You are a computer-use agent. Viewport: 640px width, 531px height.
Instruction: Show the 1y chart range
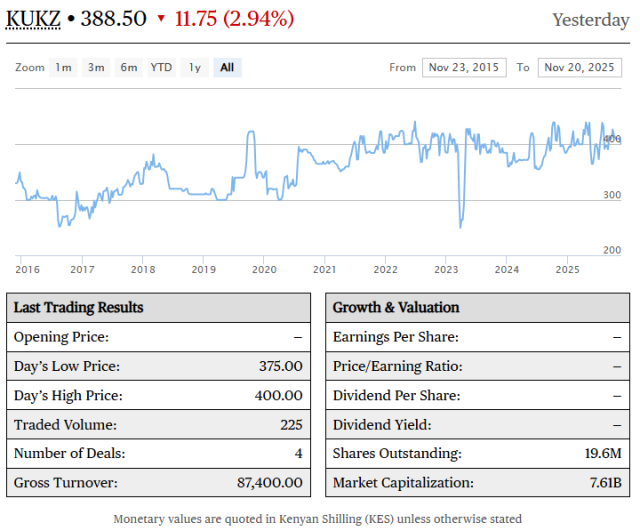(x=195, y=67)
